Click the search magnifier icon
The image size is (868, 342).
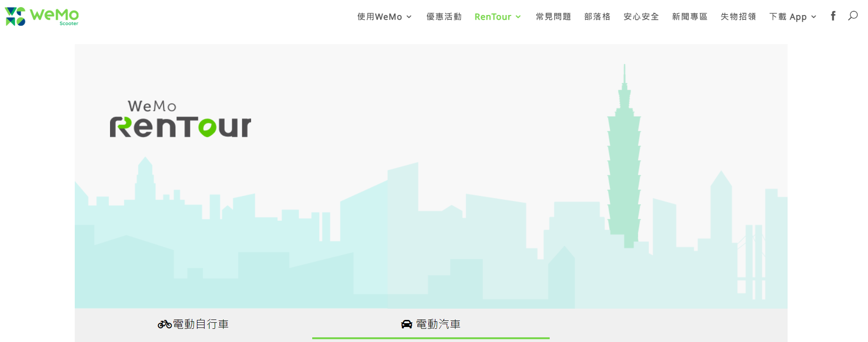click(x=852, y=16)
